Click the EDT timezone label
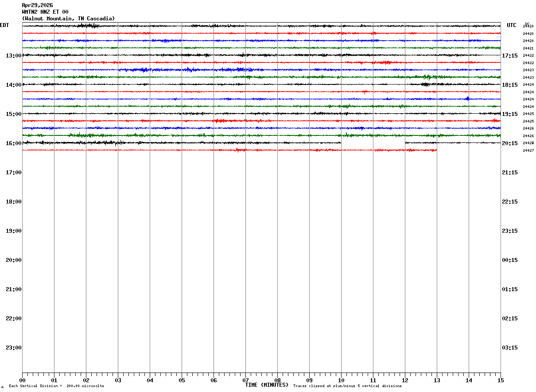The width and height of the screenshot is (536, 392). [x=4, y=25]
